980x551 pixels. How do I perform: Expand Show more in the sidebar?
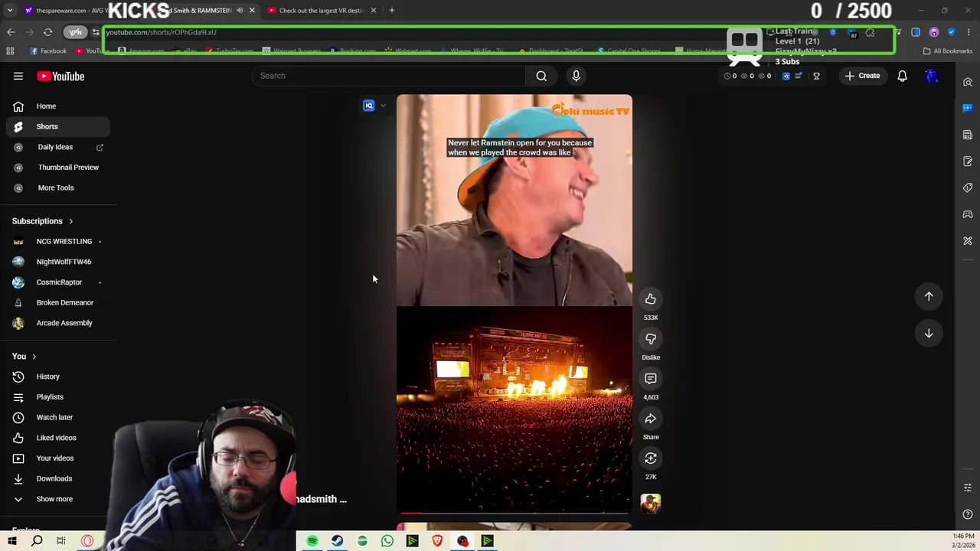click(x=58, y=499)
